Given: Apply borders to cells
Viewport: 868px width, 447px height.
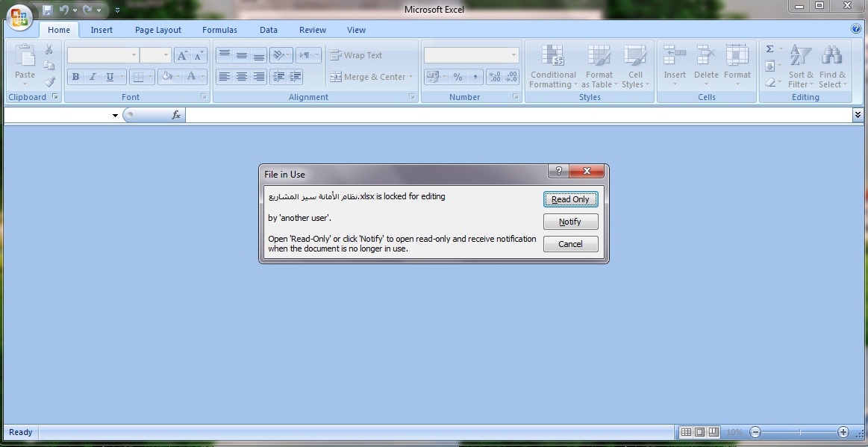Looking at the screenshot, I should click(138, 77).
